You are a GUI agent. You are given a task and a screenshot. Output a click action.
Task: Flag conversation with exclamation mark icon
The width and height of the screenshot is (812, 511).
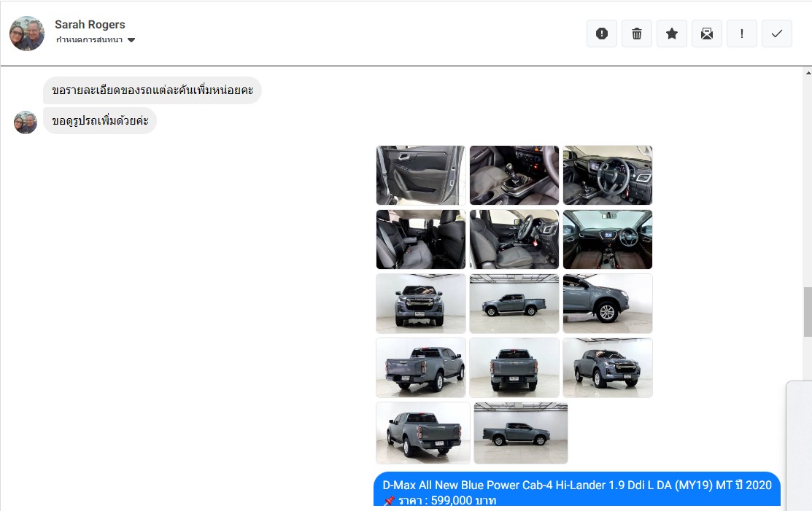741,34
